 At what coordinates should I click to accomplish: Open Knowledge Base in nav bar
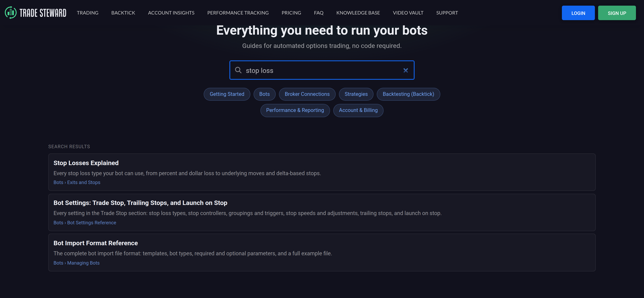tap(358, 13)
